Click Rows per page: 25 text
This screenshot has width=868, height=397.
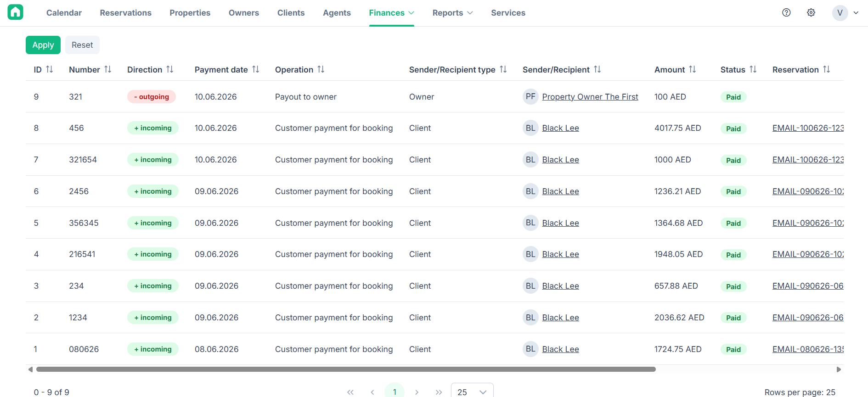(800, 392)
